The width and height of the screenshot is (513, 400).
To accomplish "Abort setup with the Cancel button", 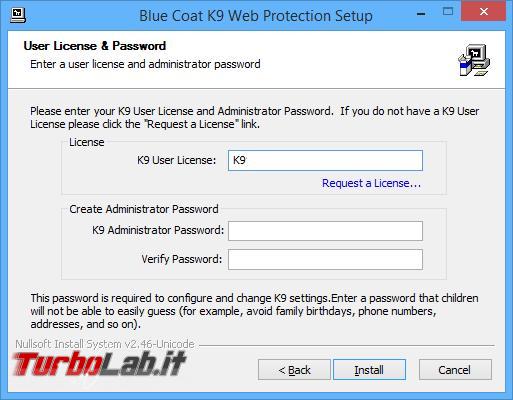I will [455, 370].
